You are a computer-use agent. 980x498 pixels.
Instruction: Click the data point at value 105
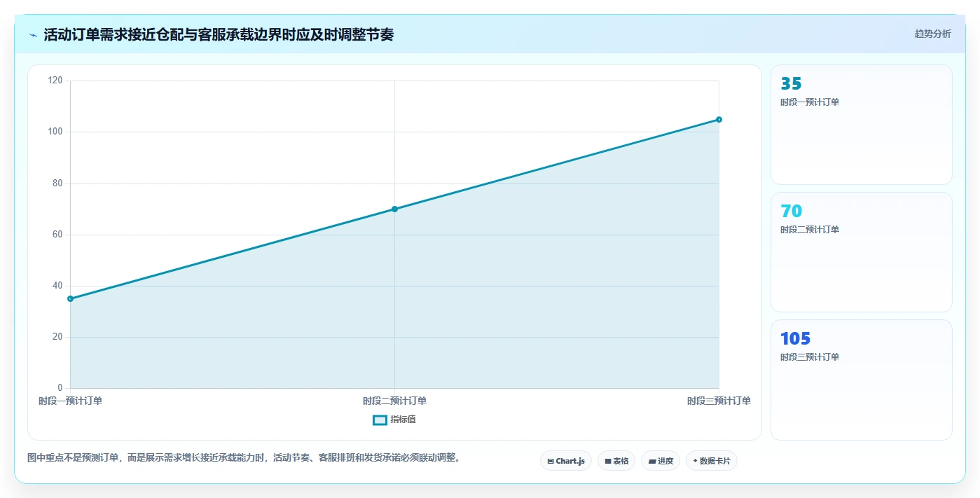click(x=719, y=119)
